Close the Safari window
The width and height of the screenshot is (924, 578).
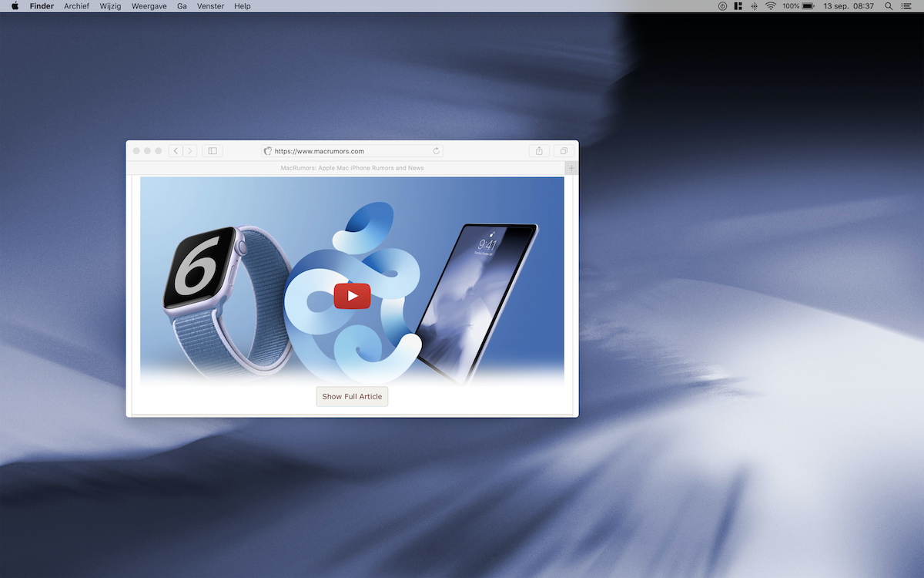(x=136, y=151)
